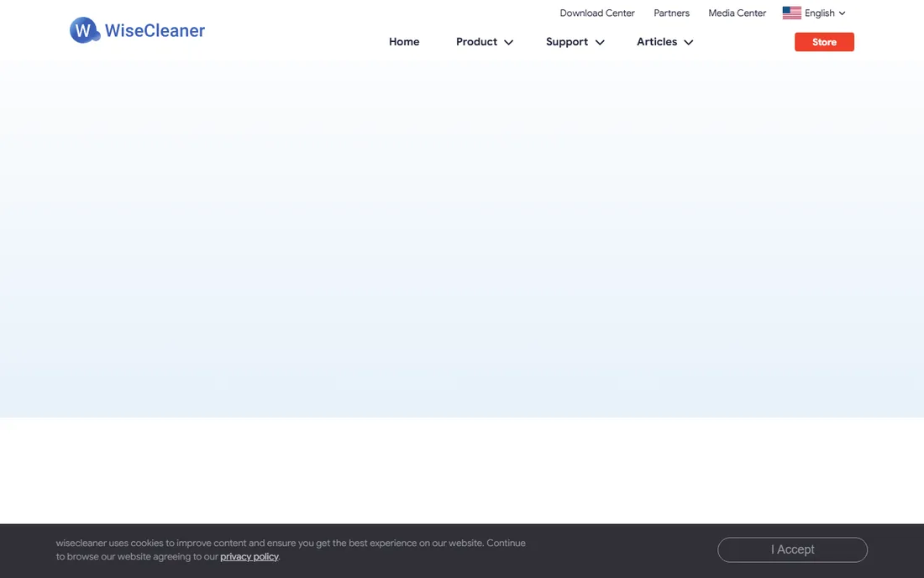Open the English language chevron

coord(842,13)
